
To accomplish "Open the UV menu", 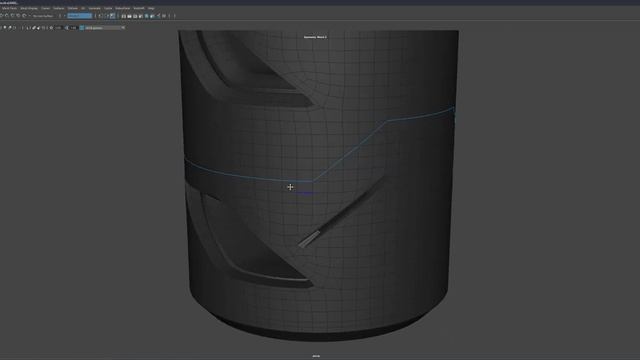I will point(83,8).
